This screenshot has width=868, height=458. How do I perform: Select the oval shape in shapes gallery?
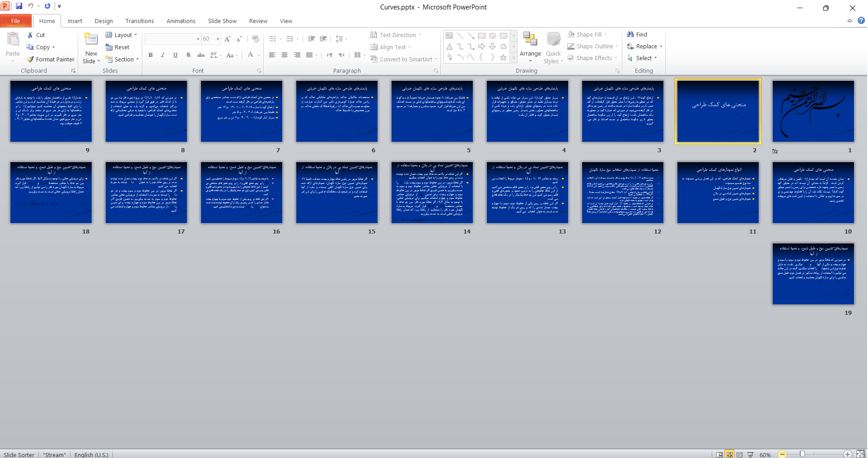(493, 36)
